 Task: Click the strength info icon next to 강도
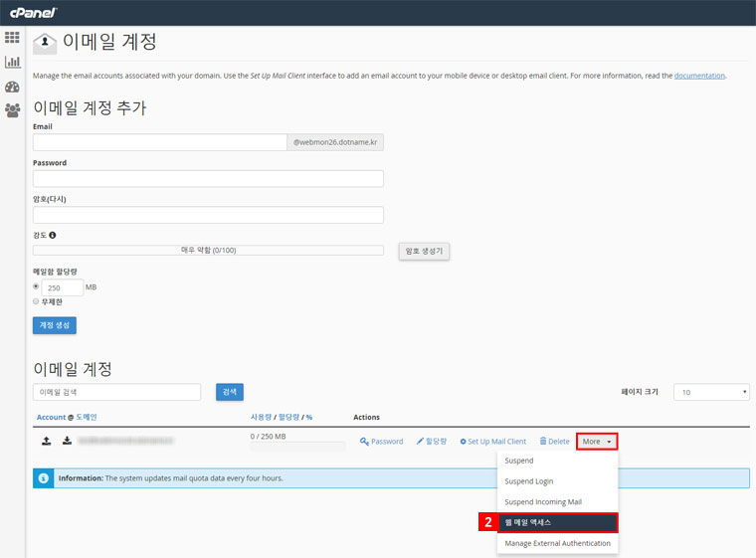coord(53,236)
